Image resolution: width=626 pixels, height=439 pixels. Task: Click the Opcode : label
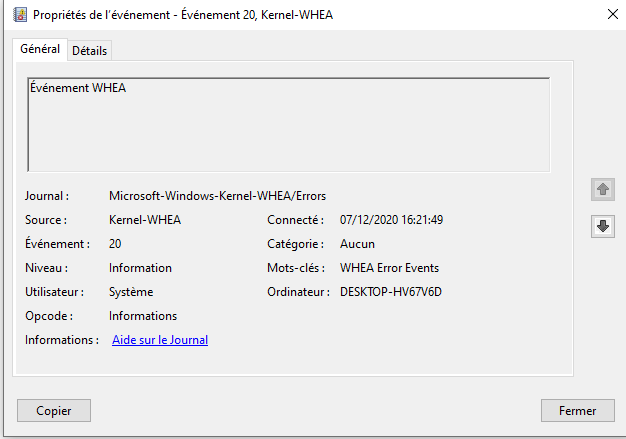(x=49, y=316)
